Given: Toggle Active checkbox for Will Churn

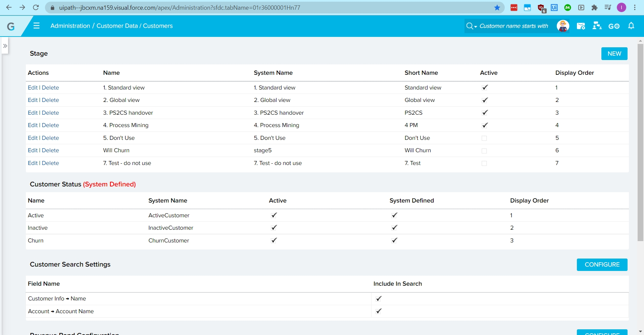Looking at the screenshot, I should tap(484, 151).
